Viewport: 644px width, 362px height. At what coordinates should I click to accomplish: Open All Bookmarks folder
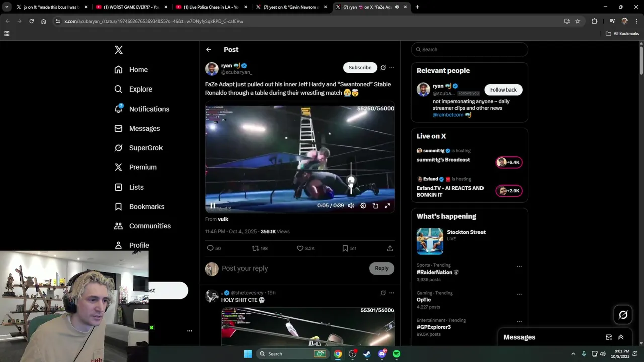point(622,34)
